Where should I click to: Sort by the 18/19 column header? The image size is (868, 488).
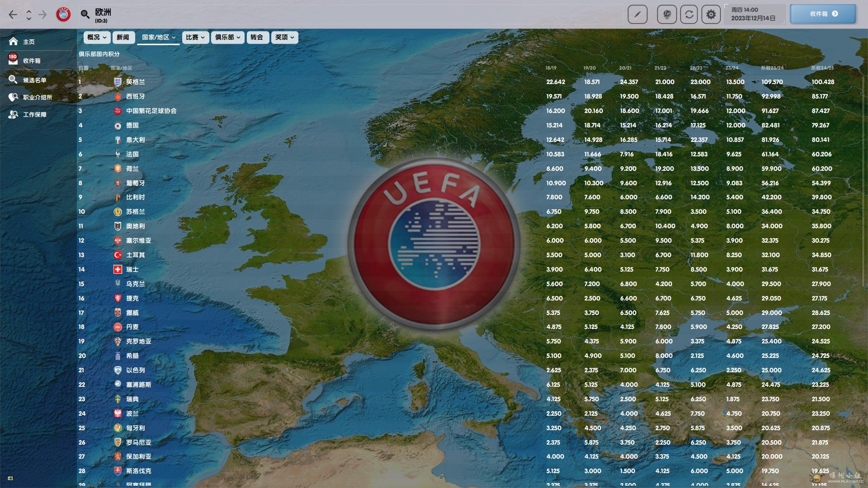tap(551, 68)
